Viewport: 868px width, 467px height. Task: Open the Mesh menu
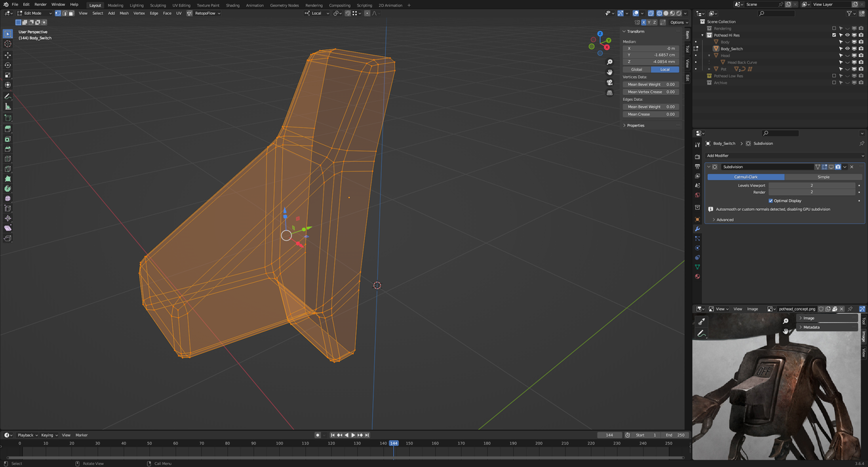pyautogui.click(x=124, y=14)
